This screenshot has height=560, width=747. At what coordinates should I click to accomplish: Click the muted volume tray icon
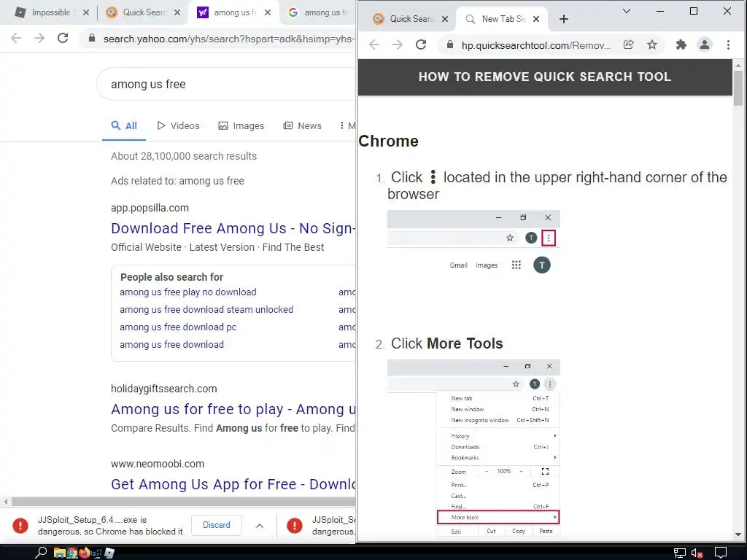(697, 553)
